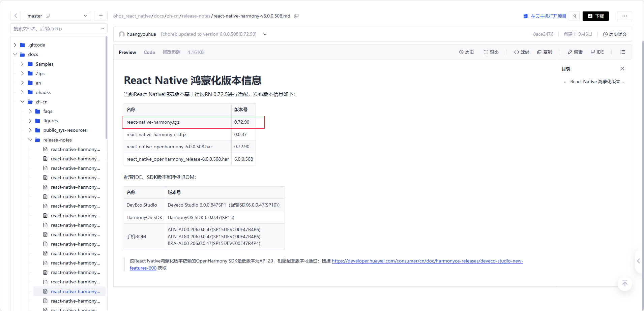Go back with the left arrow button
Viewport: 644px width, 311px height.
16,16
